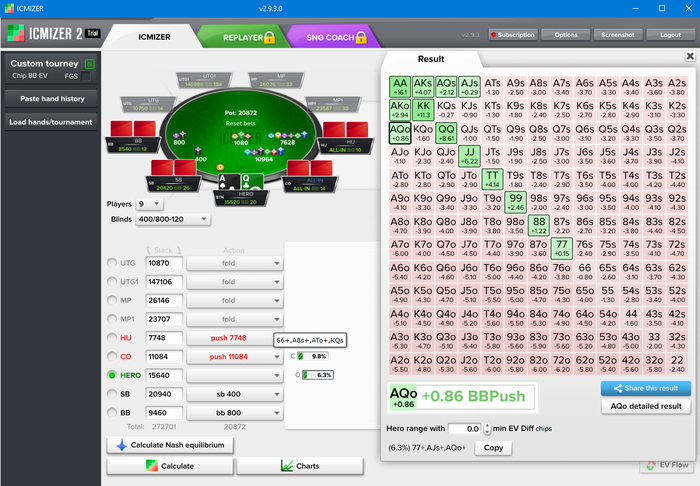
Task: Open the HERO action dropdown
Action: tap(235, 375)
